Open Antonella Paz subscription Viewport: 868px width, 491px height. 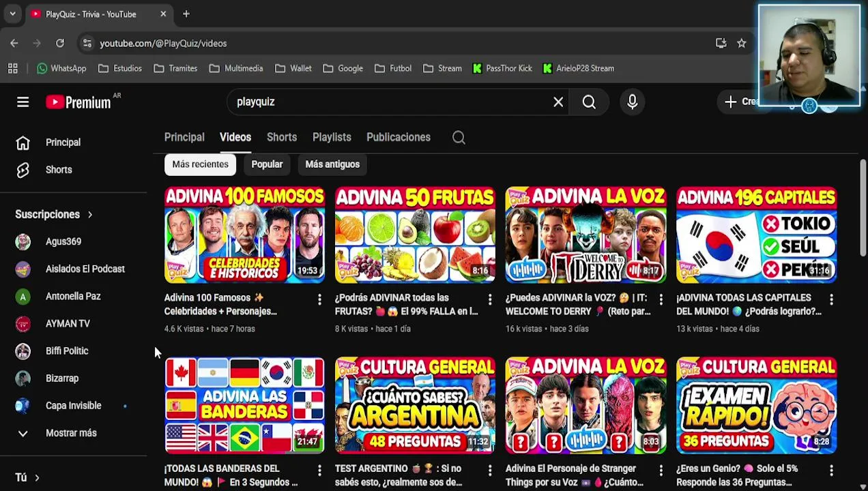(x=73, y=296)
